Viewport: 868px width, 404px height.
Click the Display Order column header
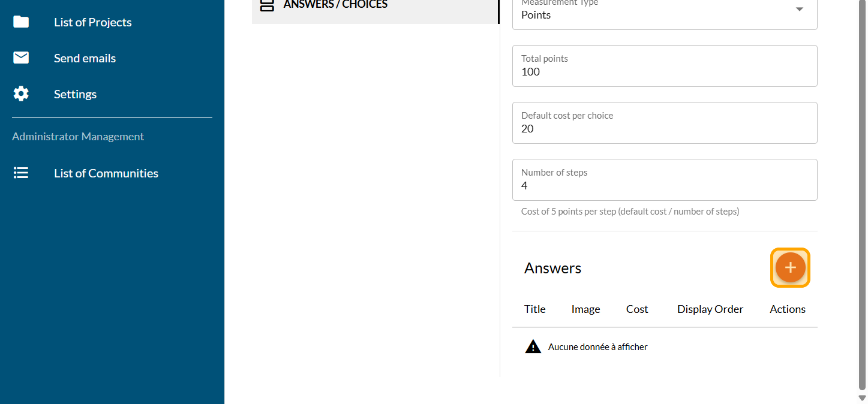[710, 309]
